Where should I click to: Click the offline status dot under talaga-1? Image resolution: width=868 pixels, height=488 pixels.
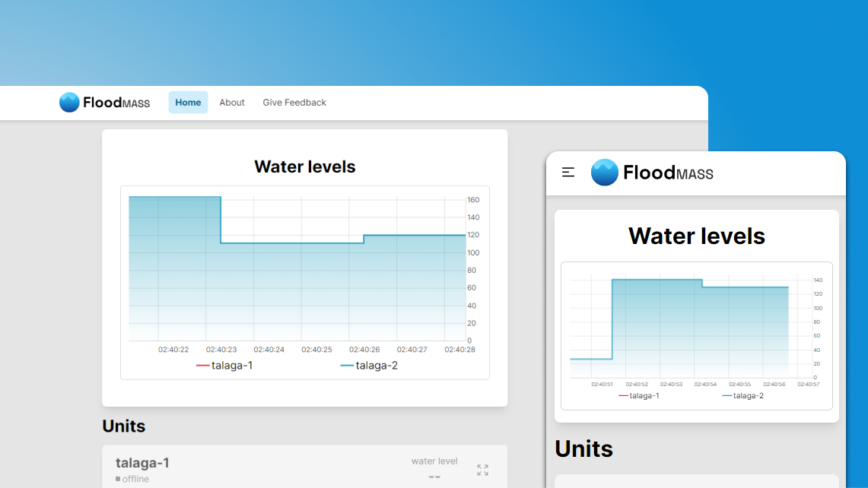click(x=118, y=479)
